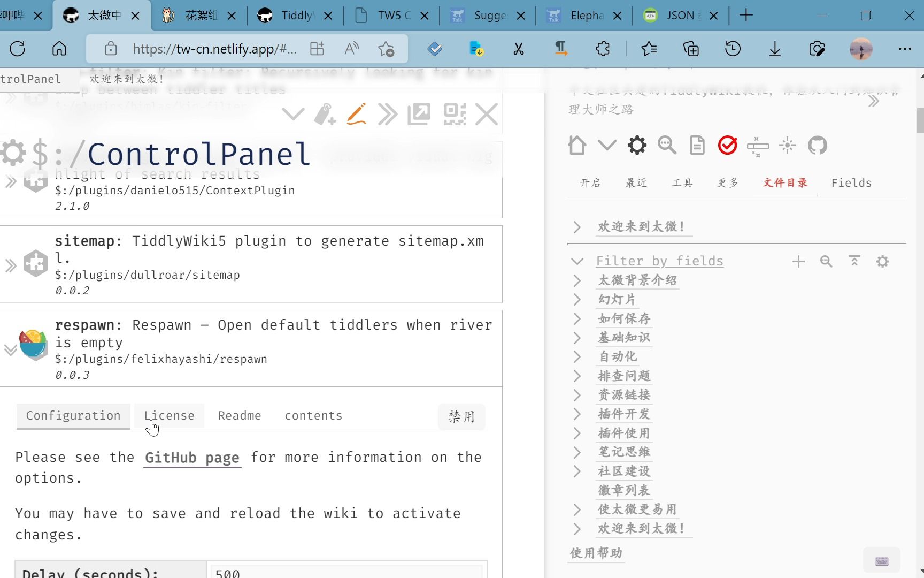Viewport: 924px width, 578px height.
Task: Switch to the 开启 sidebar tab
Action: pos(590,183)
